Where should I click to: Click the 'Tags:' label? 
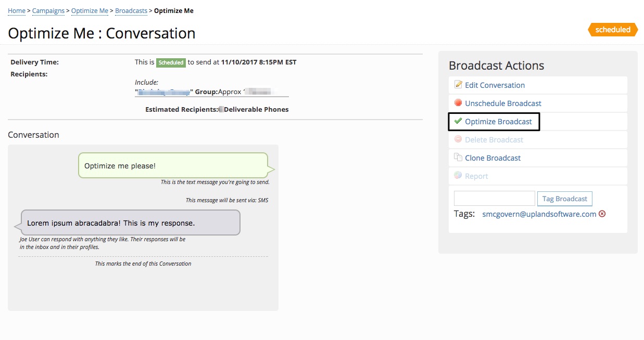click(464, 214)
